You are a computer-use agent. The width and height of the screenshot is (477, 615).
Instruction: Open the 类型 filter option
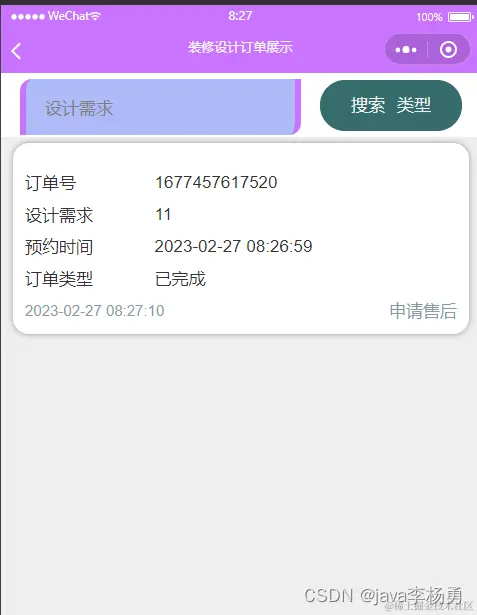pyautogui.click(x=414, y=105)
